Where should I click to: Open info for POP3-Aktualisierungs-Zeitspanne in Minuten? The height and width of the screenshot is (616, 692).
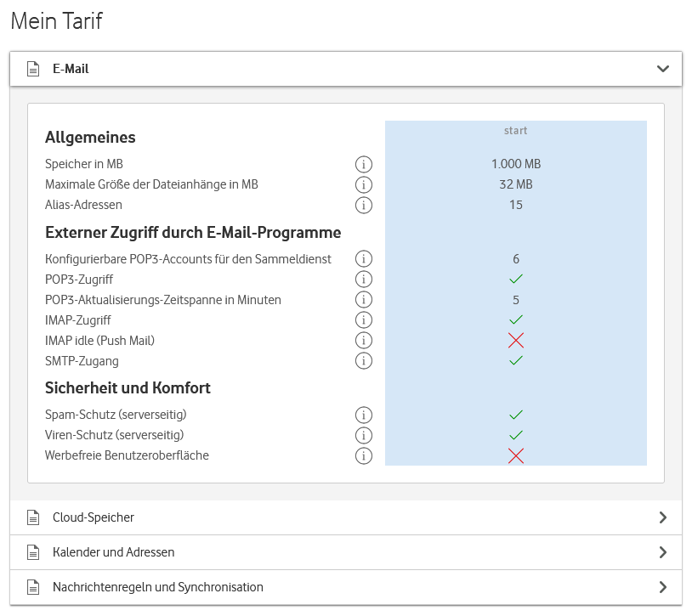tap(364, 300)
